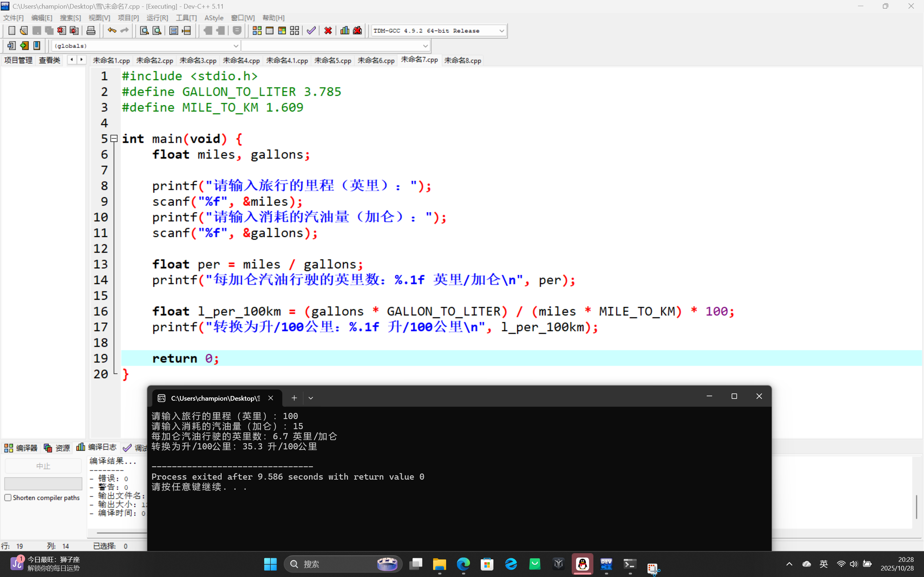Open the terminal tab list chevron

click(x=311, y=398)
